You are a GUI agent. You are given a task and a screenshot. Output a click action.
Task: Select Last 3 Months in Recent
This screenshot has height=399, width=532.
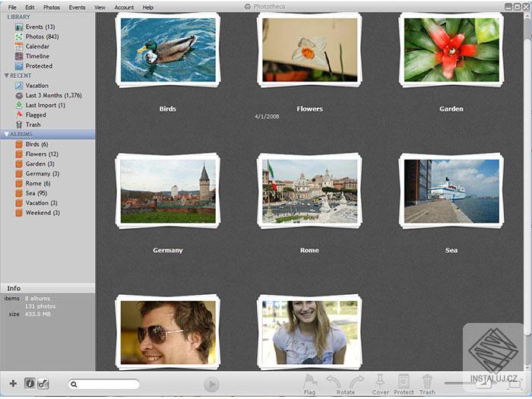[53, 96]
